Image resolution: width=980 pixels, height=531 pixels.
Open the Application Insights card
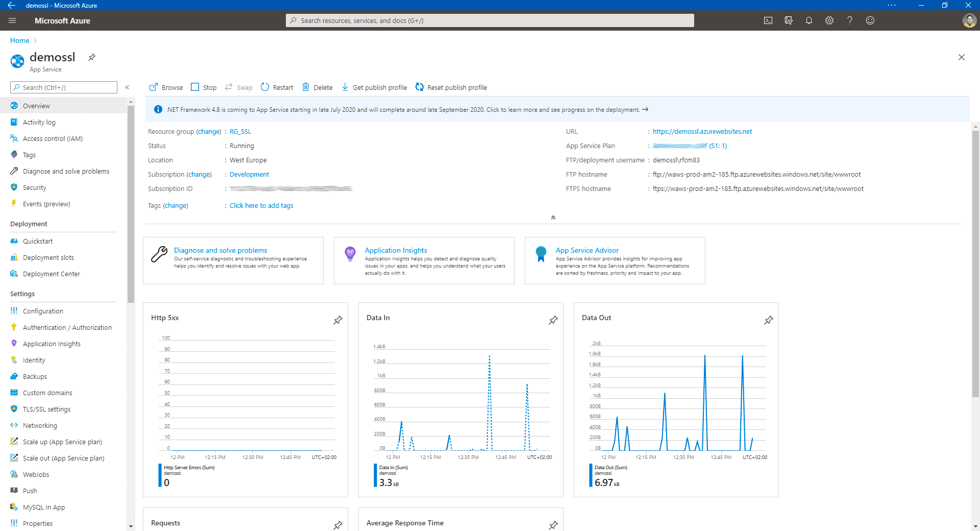(x=424, y=260)
